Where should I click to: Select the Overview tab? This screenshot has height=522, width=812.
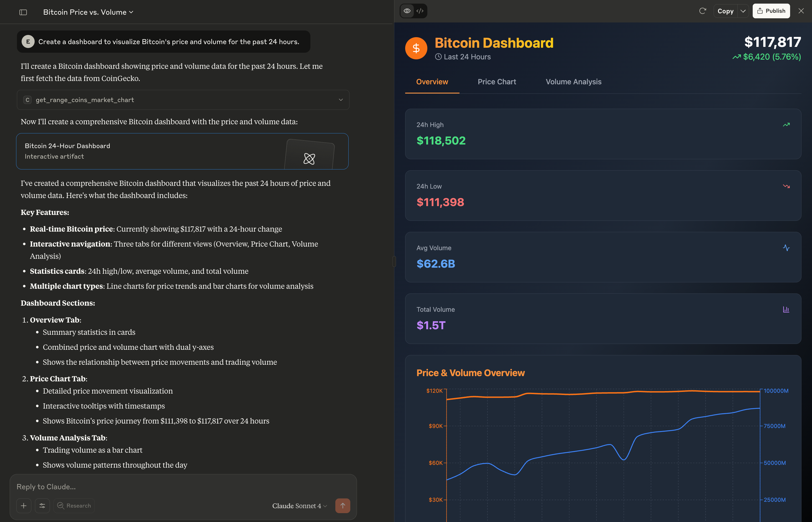(432, 82)
